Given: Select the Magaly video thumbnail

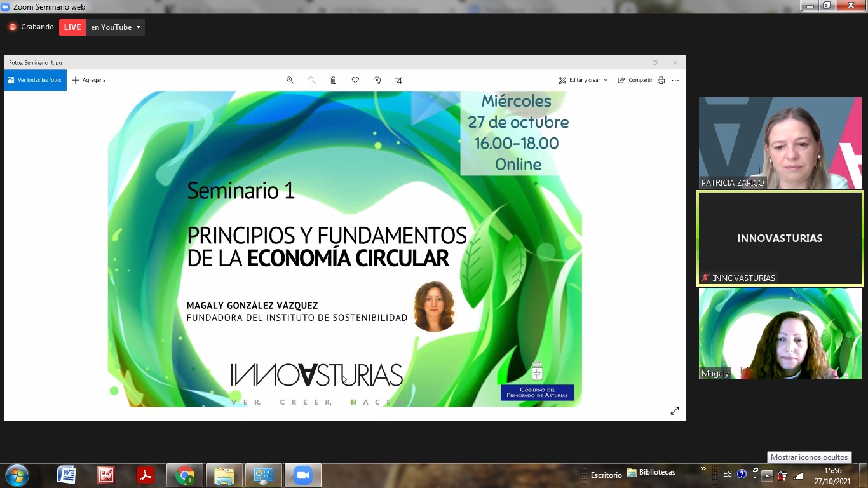Looking at the screenshot, I should (x=780, y=334).
